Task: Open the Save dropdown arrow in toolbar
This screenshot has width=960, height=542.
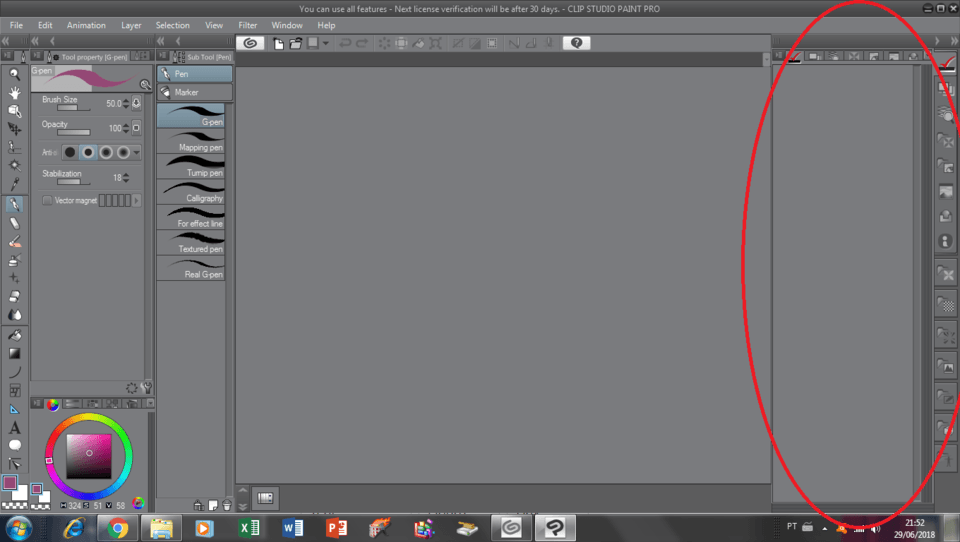Action: (326, 43)
